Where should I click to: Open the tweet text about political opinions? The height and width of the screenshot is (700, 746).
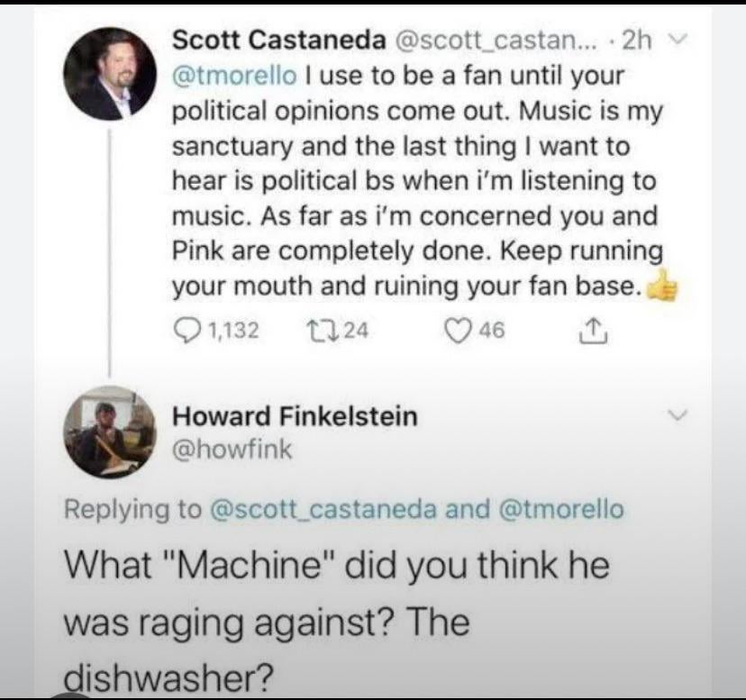[414, 180]
